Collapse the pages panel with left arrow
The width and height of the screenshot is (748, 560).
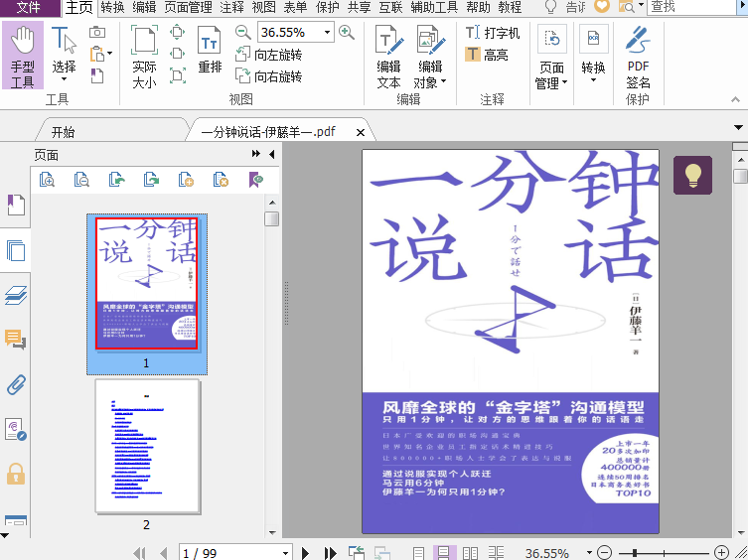tap(272, 154)
